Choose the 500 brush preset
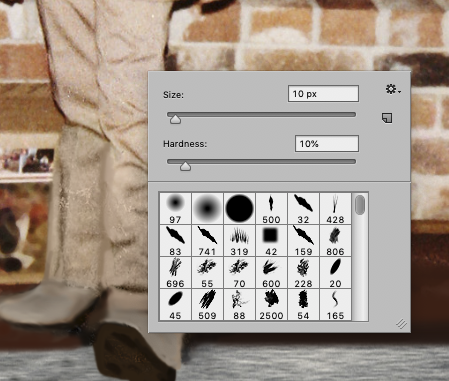The height and width of the screenshot is (381, 449). pos(271,208)
